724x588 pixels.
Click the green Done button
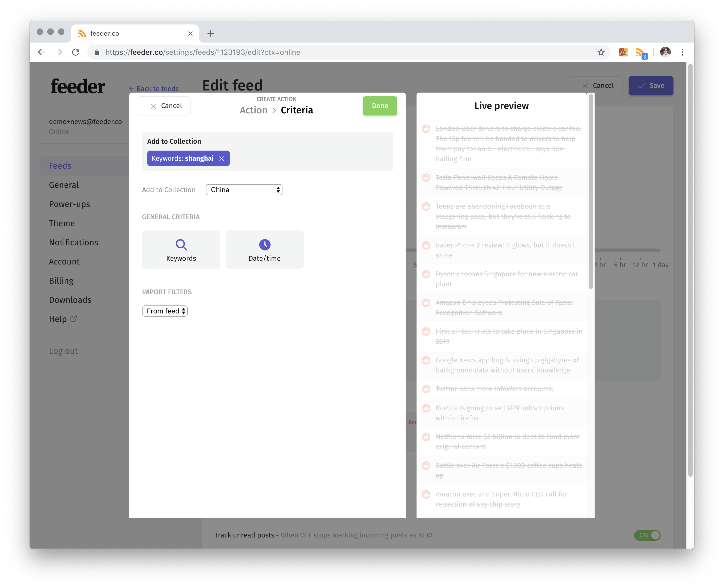click(380, 106)
